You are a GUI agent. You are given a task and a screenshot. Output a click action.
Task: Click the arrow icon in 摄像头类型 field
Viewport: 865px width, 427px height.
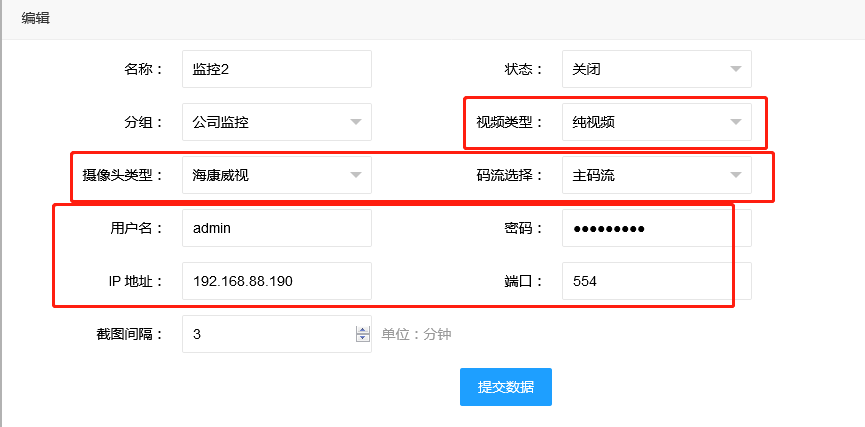(x=356, y=175)
